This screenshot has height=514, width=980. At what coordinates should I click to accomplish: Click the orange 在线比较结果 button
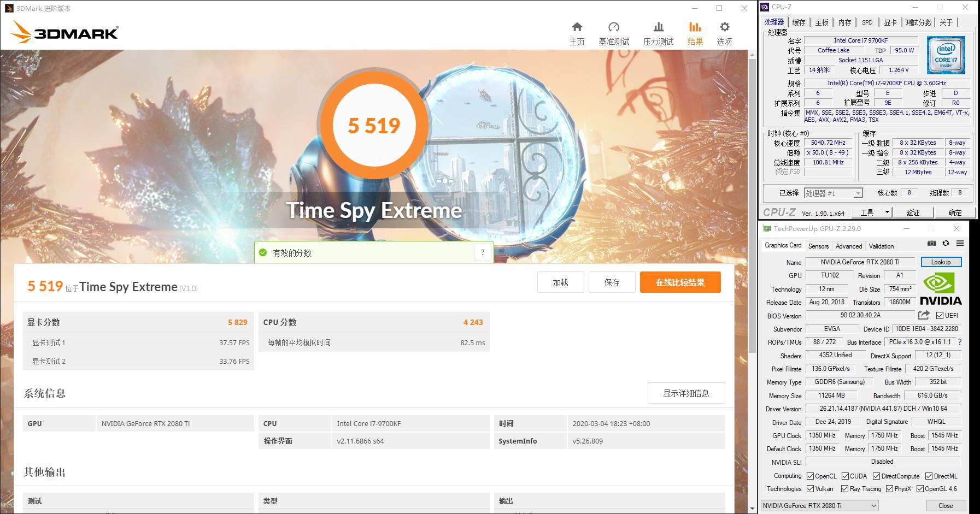[x=680, y=282]
